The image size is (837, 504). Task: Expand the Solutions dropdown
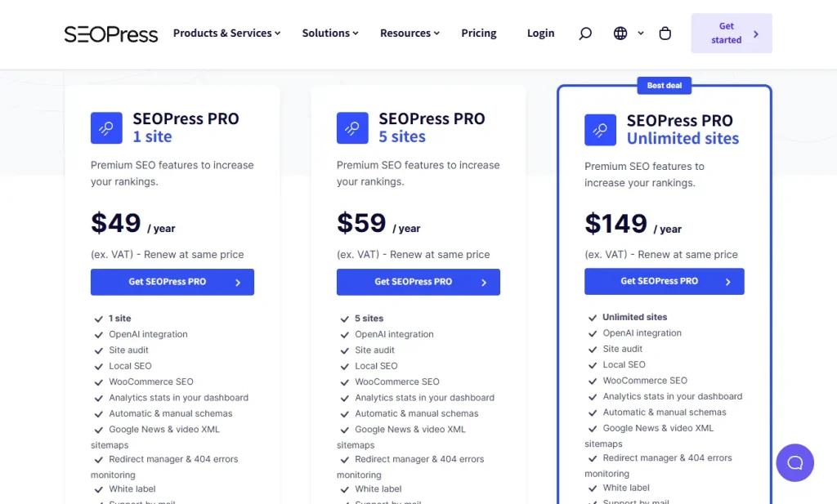(329, 33)
